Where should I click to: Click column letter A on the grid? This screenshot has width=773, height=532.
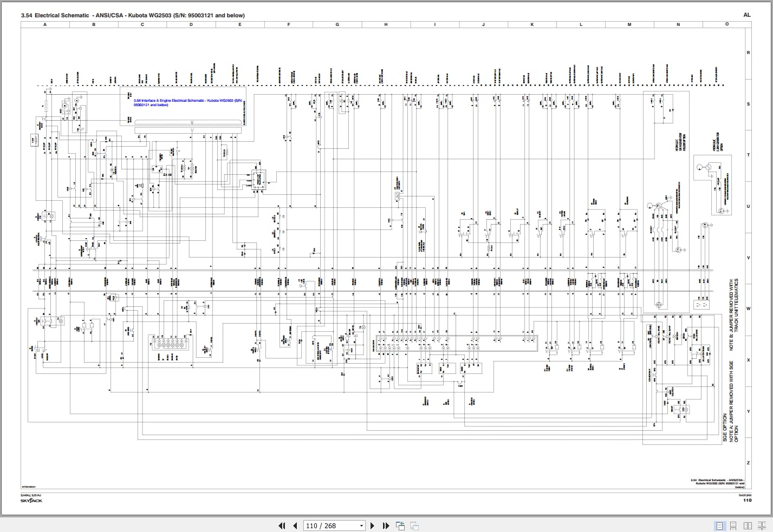coord(45,24)
